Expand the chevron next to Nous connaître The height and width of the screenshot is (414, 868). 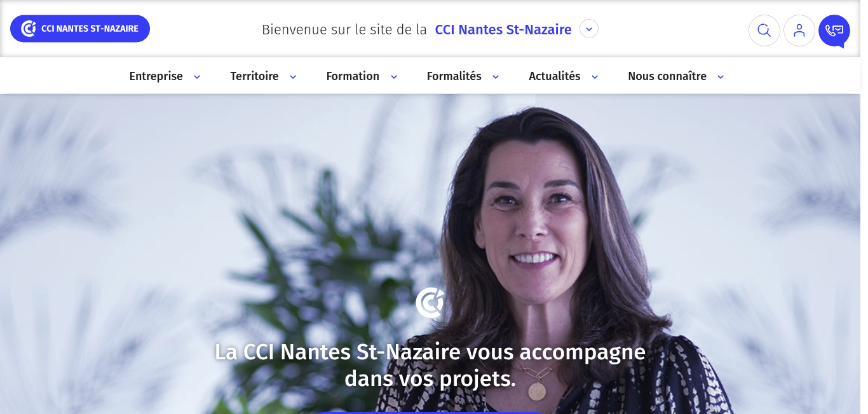point(721,77)
